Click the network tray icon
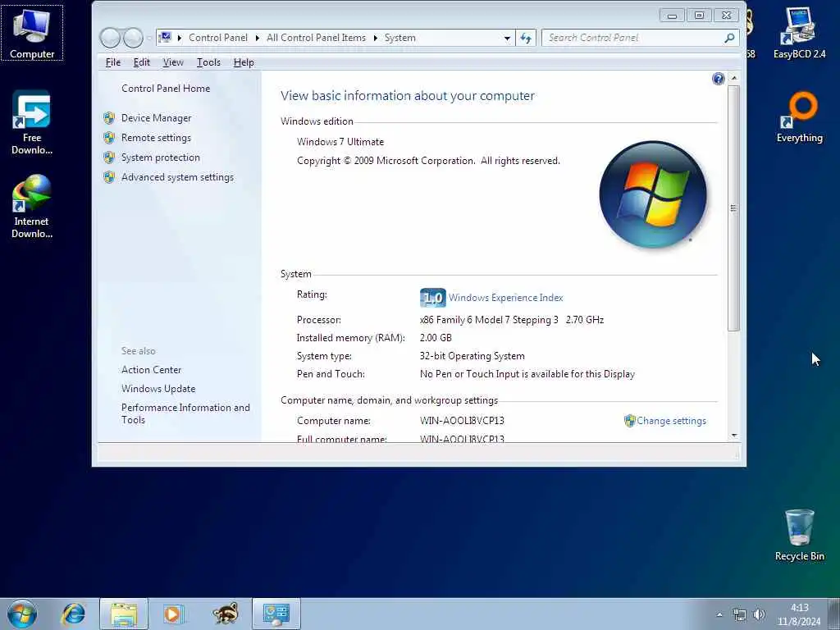The width and height of the screenshot is (840, 630). coord(739,614)
